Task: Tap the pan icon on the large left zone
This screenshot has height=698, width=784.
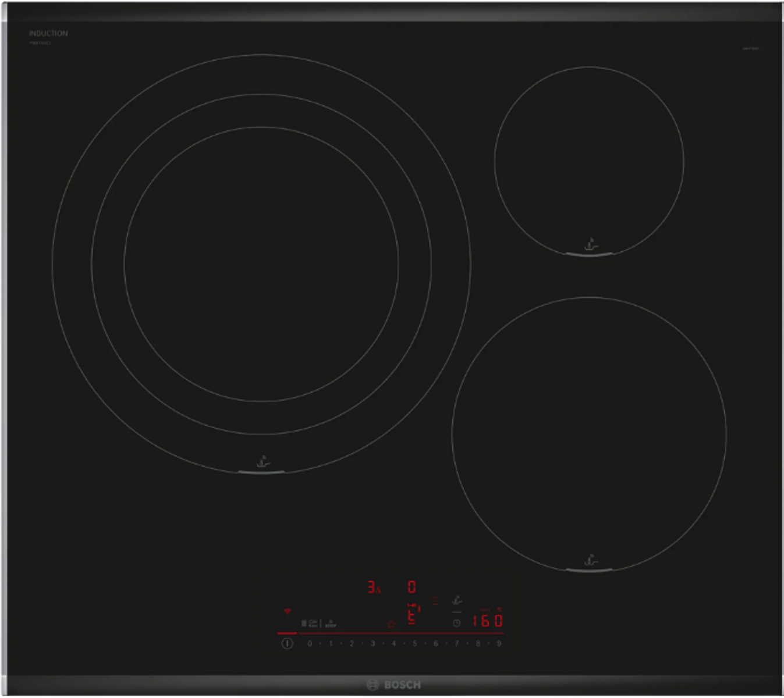Action: coord(262,462)
